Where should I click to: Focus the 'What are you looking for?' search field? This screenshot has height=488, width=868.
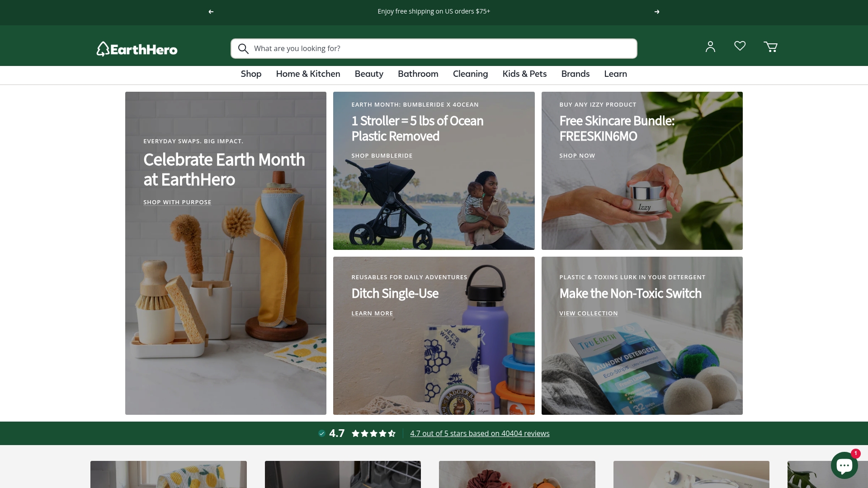[x=434, y=48]
